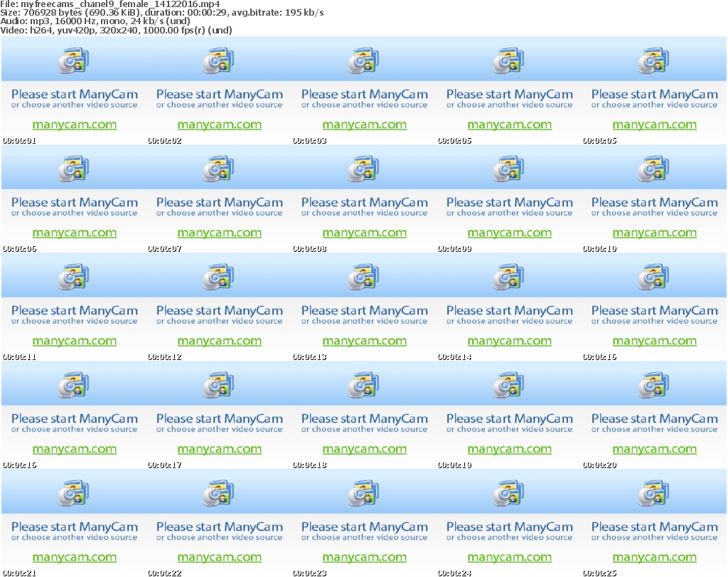Click the 00:00:21 timestamp label

tap(19, 573)
